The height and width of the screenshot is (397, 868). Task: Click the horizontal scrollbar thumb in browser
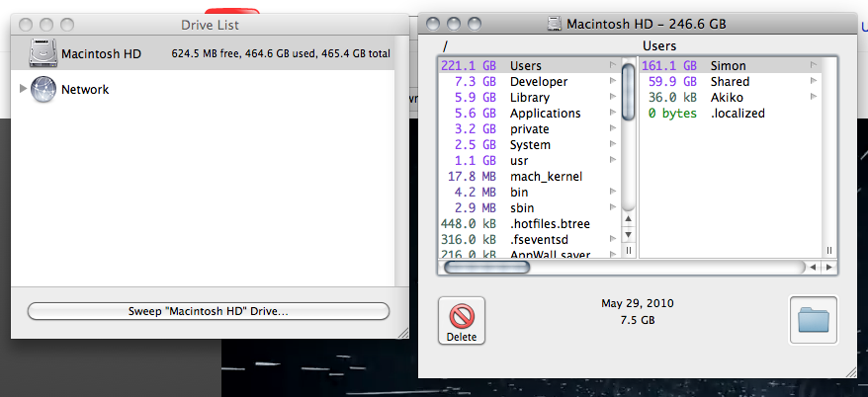tap(486, 267)
